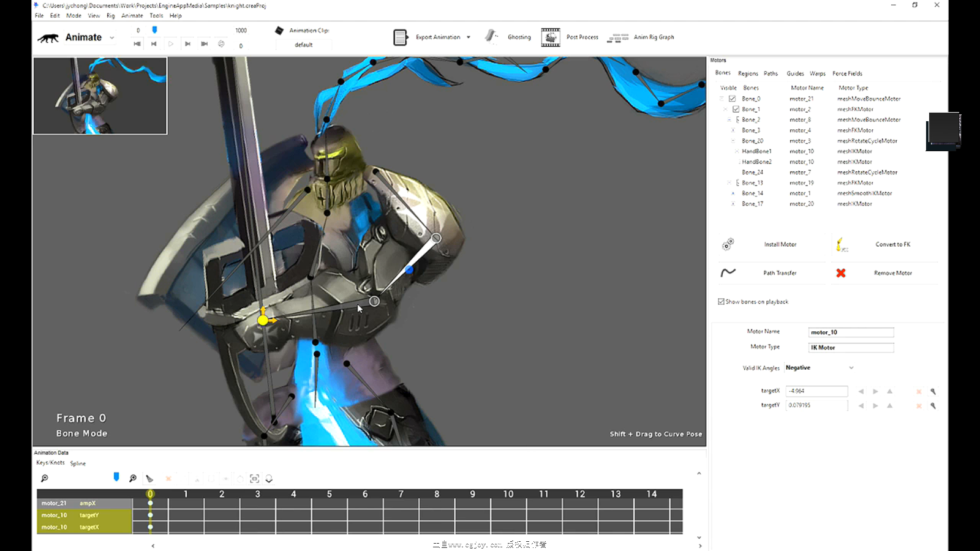
Task: Collapse the Bone_2 tree node
Action: tap(729, 119)
